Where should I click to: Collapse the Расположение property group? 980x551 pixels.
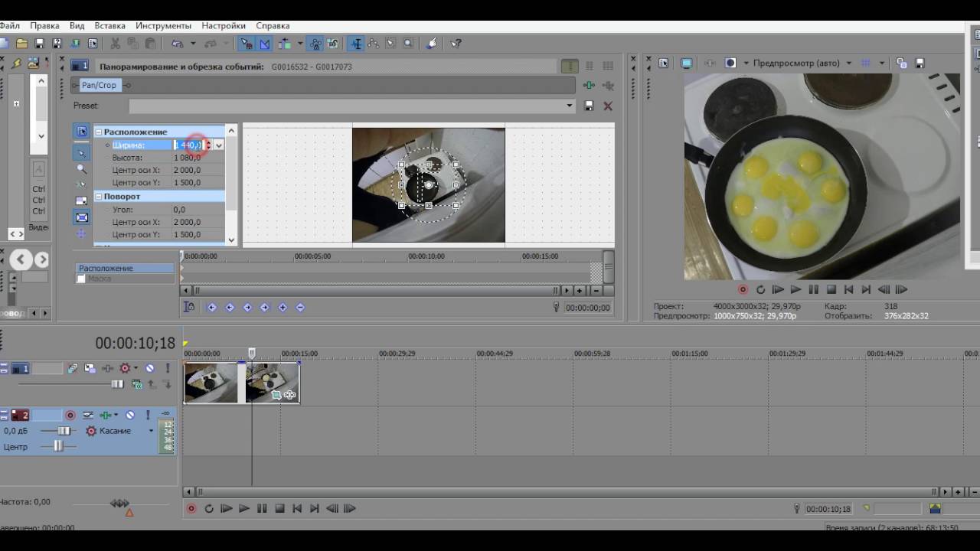point(99,132)
